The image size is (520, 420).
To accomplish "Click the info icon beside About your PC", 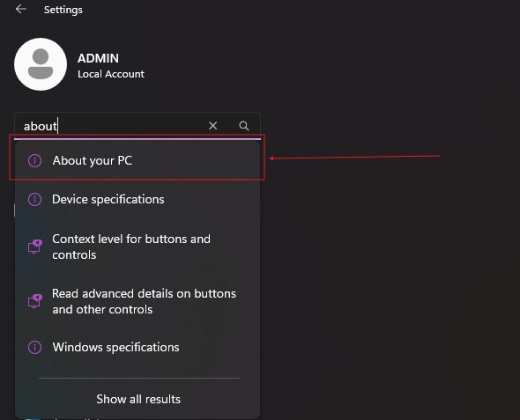I will coord(35,160).
